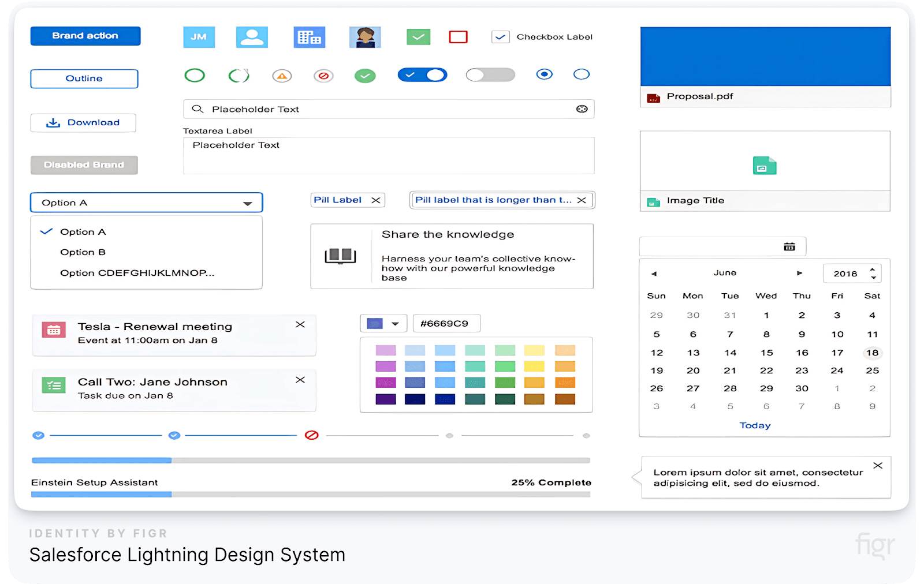Click the generic user avatar icon
The width and height of the screenshot is (924, 584).
tap(252, 37)
